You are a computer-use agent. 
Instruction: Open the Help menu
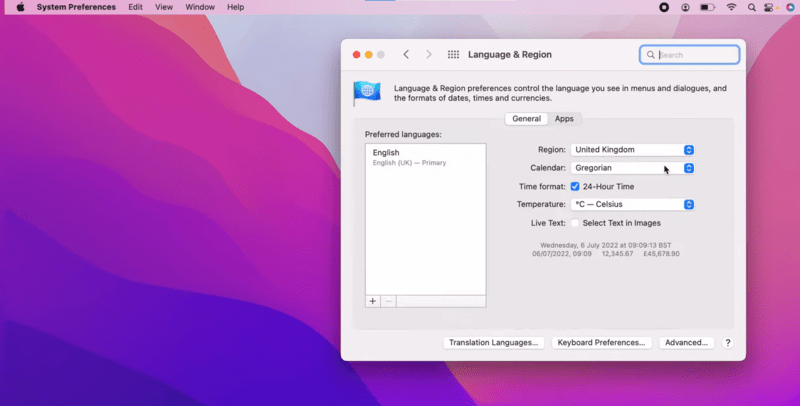[235, 7]
